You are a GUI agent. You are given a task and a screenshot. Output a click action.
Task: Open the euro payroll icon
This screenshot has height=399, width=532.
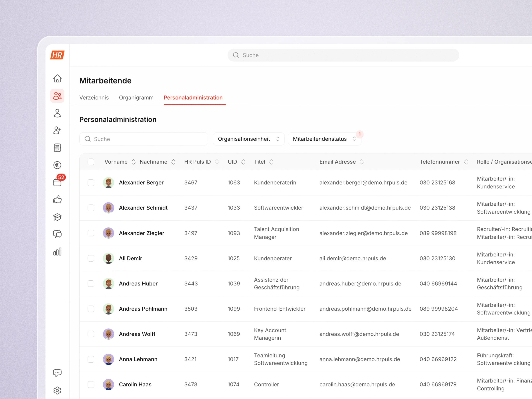tap(57, 165)
